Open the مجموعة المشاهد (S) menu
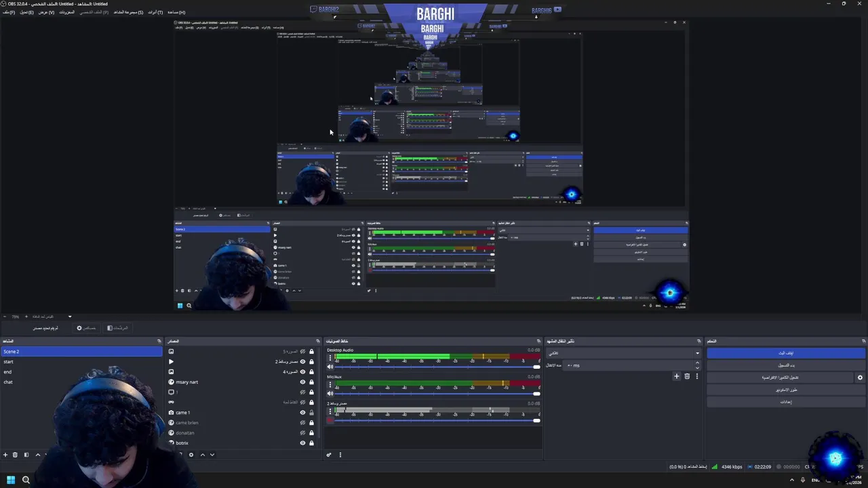868x488 pixels. tap(128, 12)
